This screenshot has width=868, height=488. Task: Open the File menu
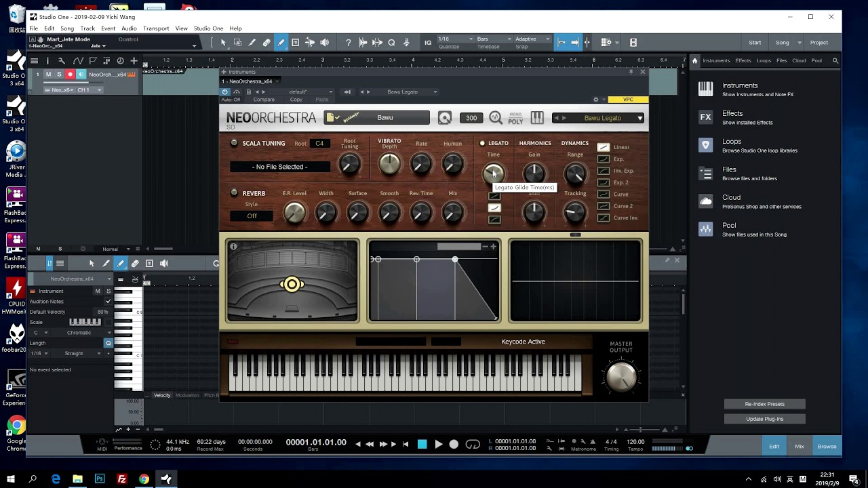pyautogui.click(x=33, y=28)
